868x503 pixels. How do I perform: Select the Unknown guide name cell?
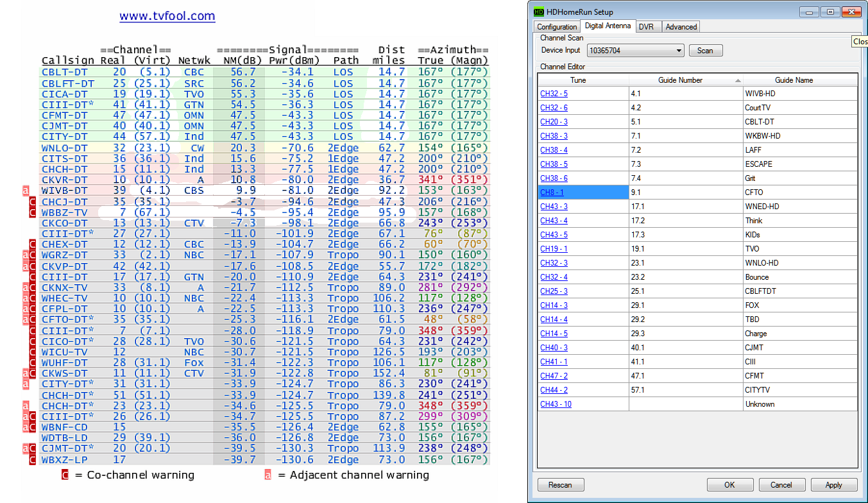coord(800,404)
